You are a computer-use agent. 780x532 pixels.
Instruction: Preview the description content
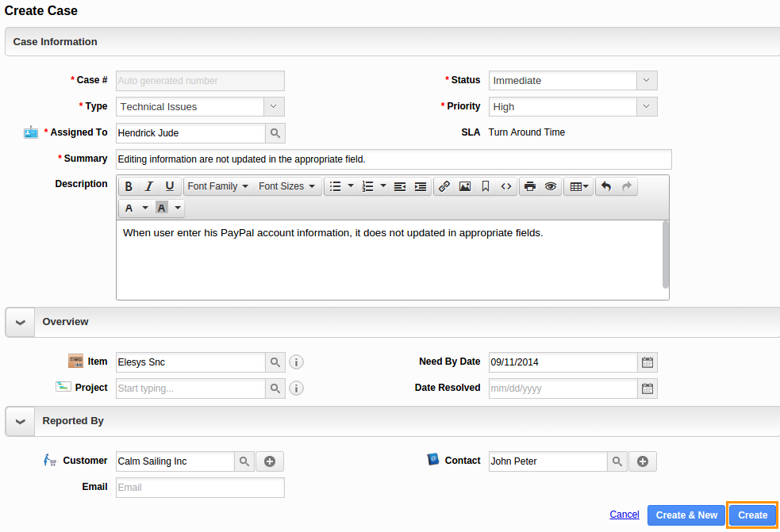coord(550,186)
